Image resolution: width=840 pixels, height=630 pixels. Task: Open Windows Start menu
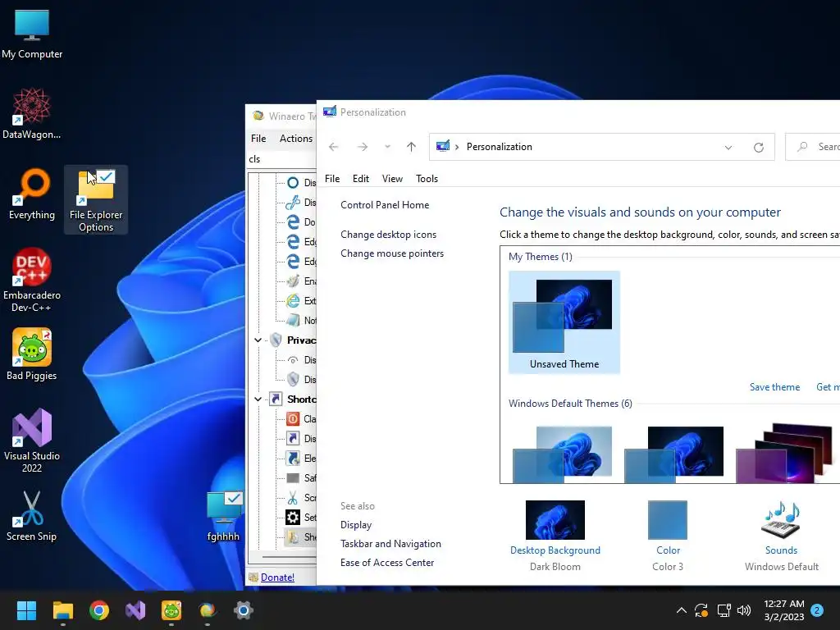pyautogui.click(x=26, y=610)
